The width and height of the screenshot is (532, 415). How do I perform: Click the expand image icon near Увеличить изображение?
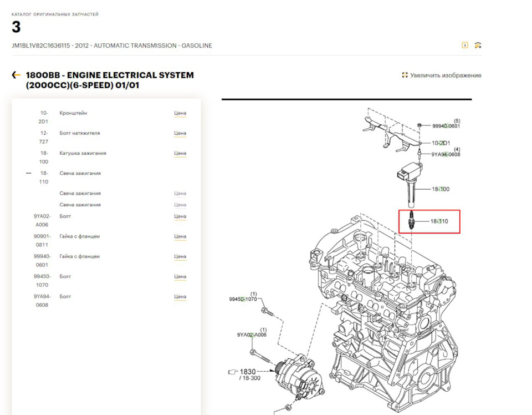404,75
